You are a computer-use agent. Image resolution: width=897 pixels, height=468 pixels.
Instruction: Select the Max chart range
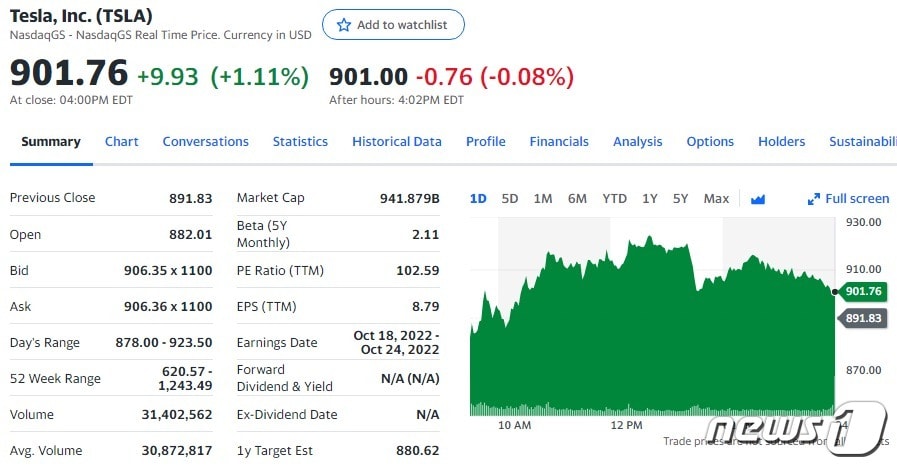click(x=716, y=199)
